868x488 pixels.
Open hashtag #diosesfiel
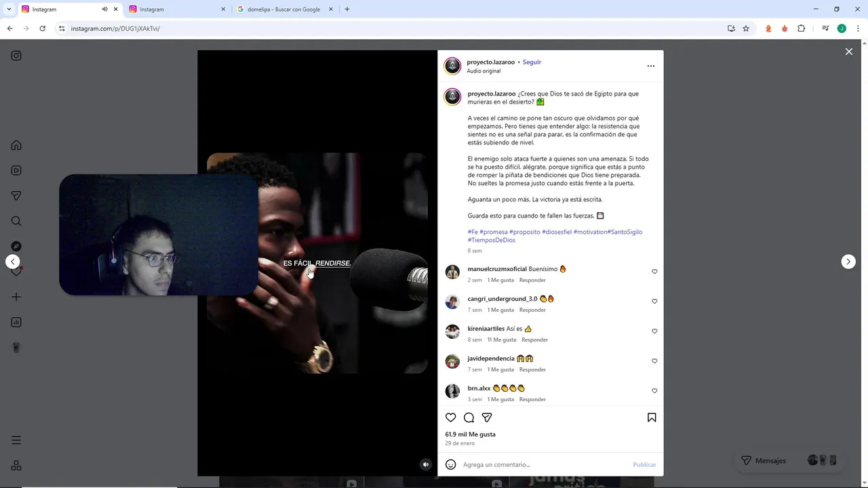click(557, 232)
